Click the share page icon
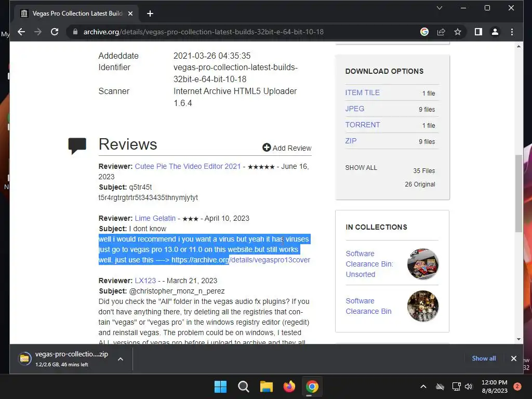 441,32
